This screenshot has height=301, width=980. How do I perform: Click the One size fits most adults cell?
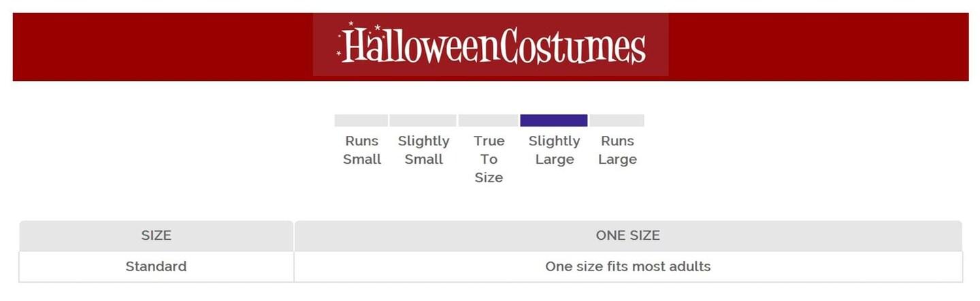[x=627, y=266]
